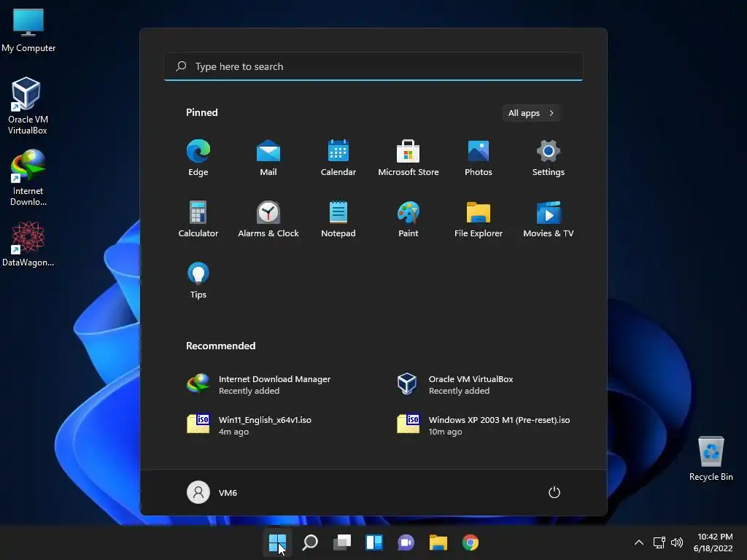
Task: Open Search from the taskbar
Action: tap(310, 542)
